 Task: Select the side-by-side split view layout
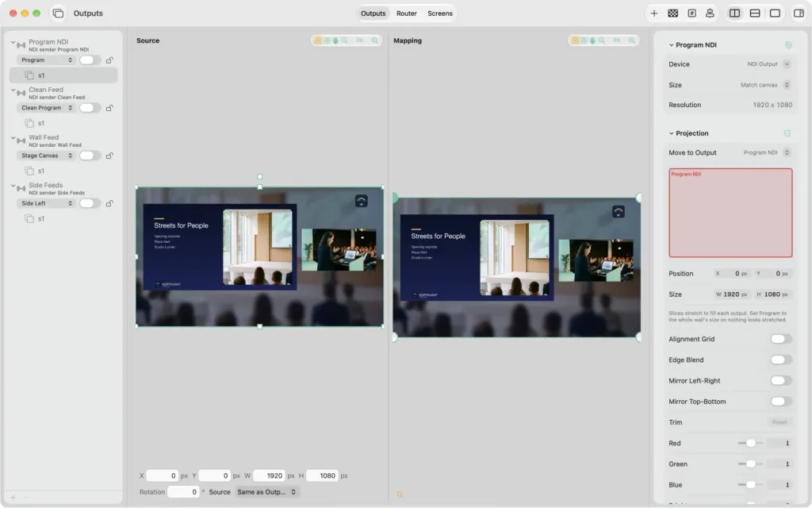[x=734, y=13]
